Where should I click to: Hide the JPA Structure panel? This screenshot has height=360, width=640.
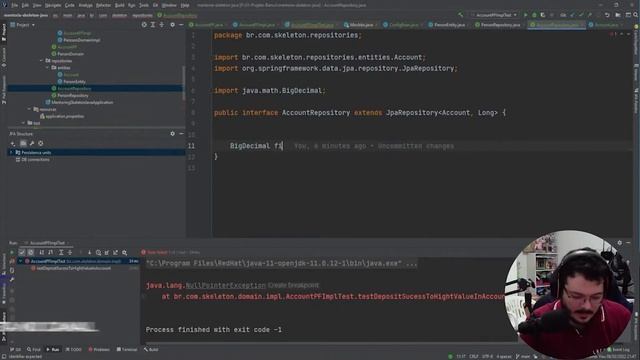pyautogui.click(x=181, y=133)
